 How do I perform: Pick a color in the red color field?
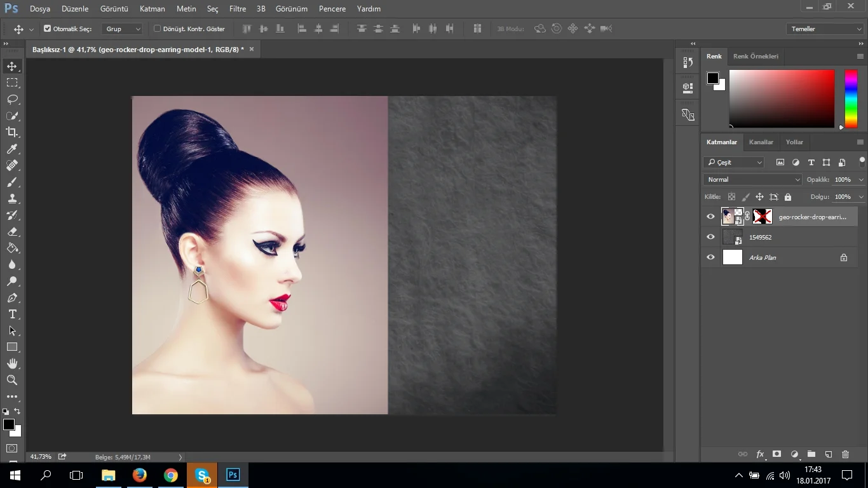coord(782,98)
